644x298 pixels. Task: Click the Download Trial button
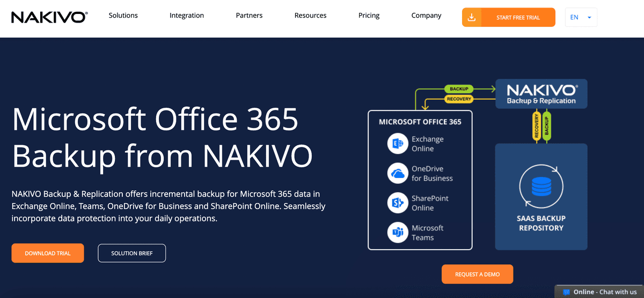point(48,254)
